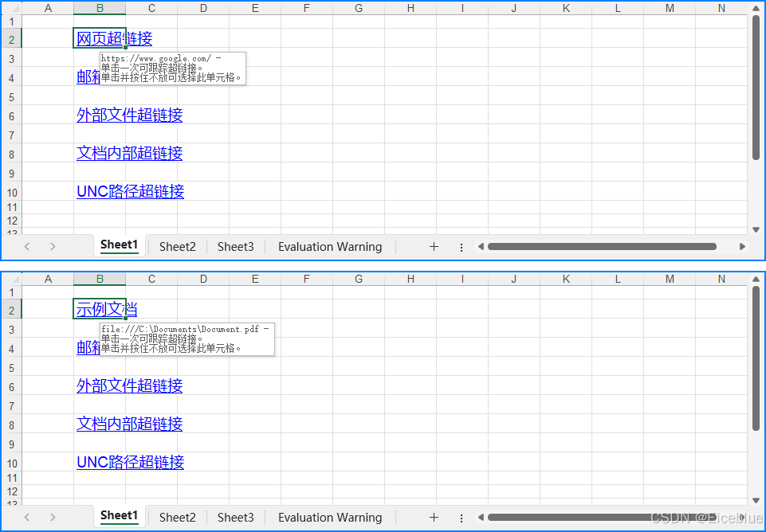Select row 12 header in lower sheet

tap(12, 491)
